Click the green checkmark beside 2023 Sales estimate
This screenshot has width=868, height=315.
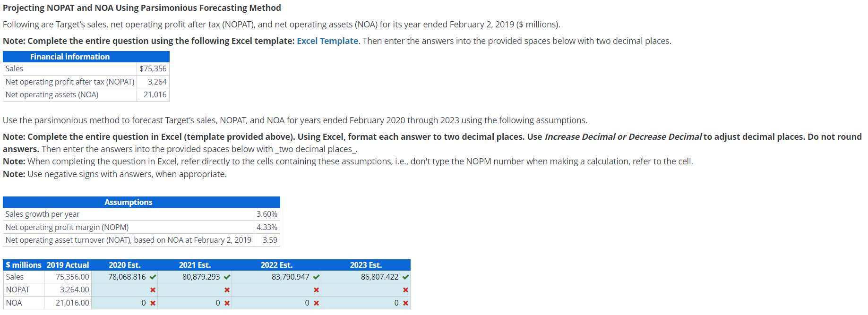coord(405,276)
